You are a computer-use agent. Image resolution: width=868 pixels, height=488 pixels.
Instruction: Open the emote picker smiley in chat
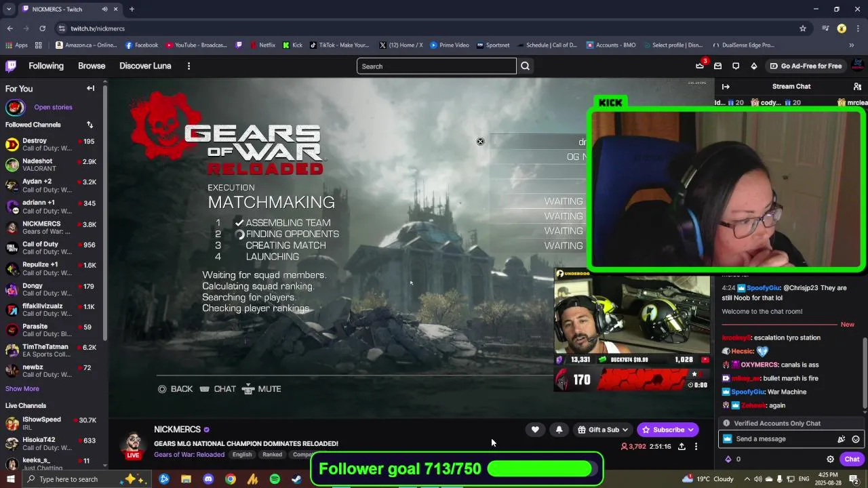856,439
